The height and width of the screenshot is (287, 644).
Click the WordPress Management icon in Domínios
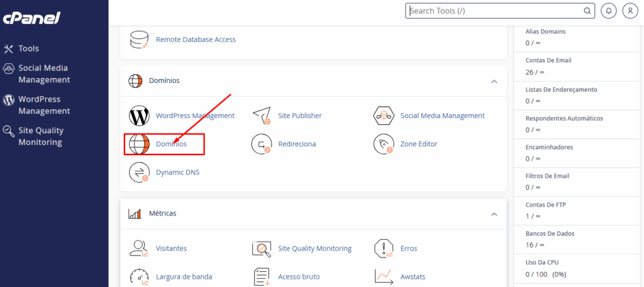coord(139,116)
